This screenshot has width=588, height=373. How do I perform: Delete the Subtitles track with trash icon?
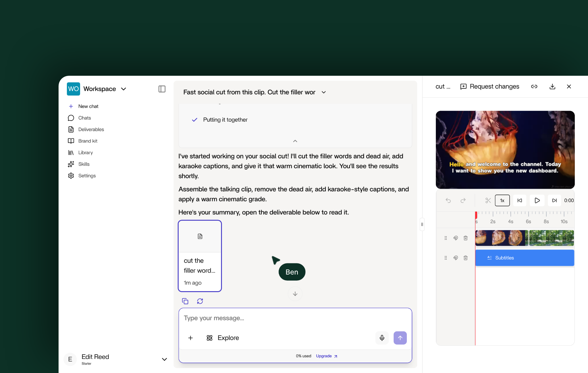pos(466,258)
